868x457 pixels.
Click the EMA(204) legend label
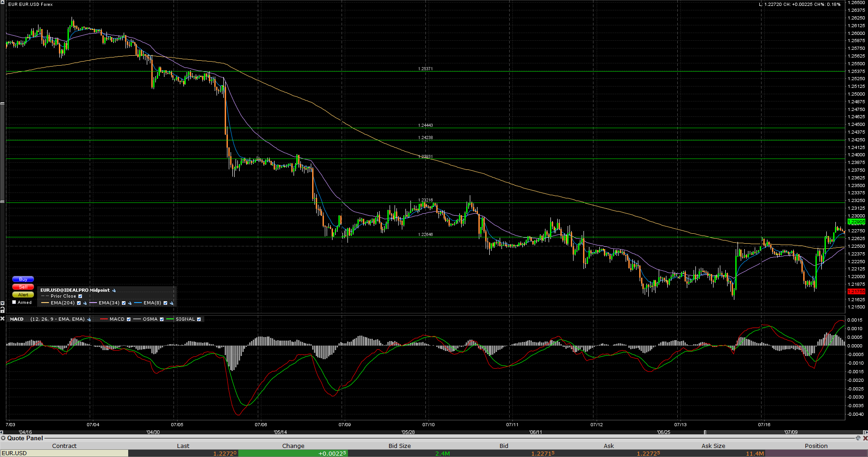click(x=63, y=303)
